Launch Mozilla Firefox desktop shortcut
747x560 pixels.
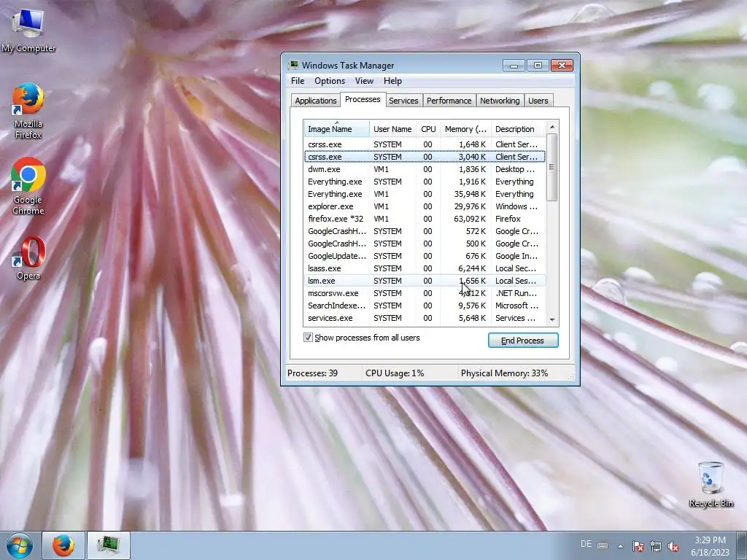28,112
